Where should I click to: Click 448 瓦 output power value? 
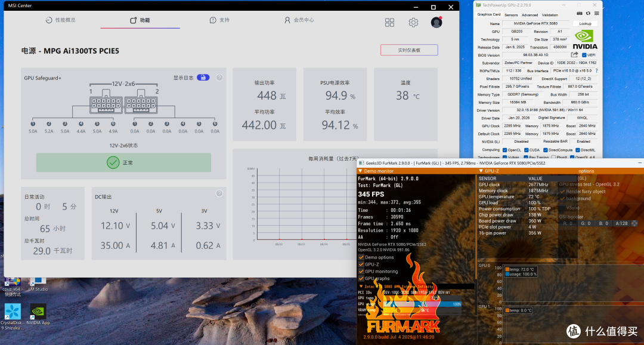pyautogui.click(x=271, y=96)
